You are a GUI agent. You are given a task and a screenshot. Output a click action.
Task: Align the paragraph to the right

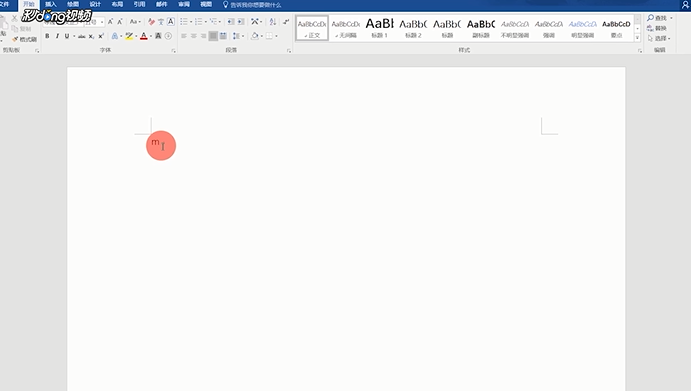(x=203, y=36)
